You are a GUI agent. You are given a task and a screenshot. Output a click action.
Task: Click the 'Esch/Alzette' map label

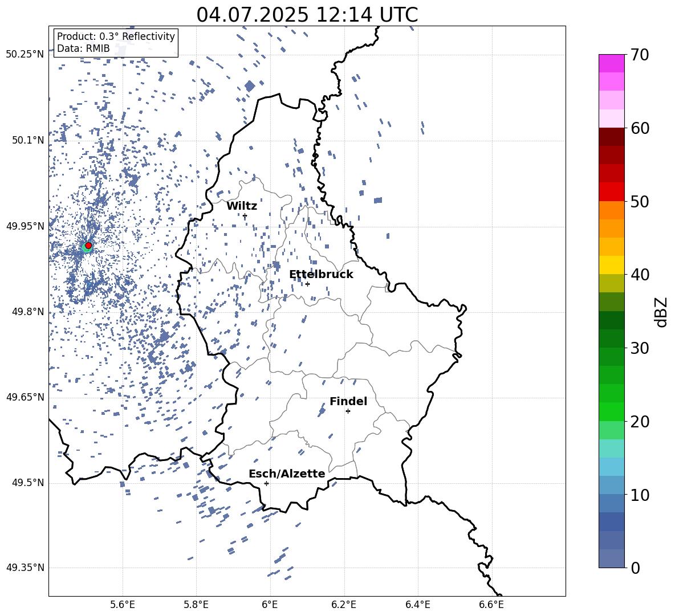click(287, 474)
